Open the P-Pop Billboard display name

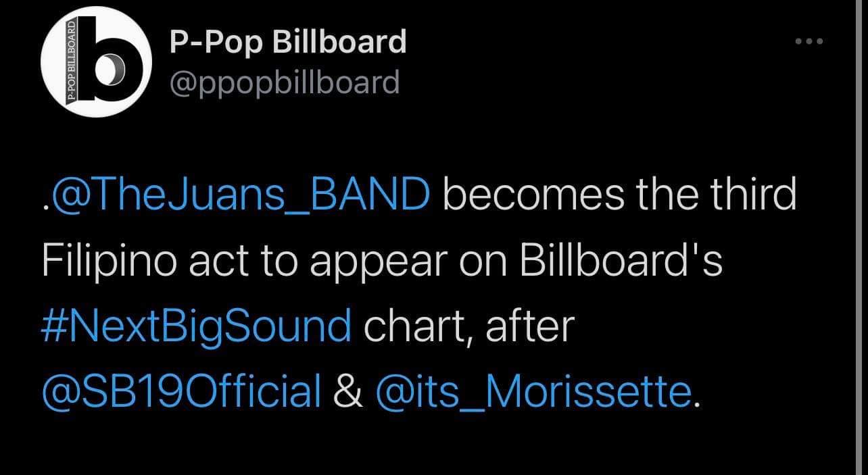point(287,43)
